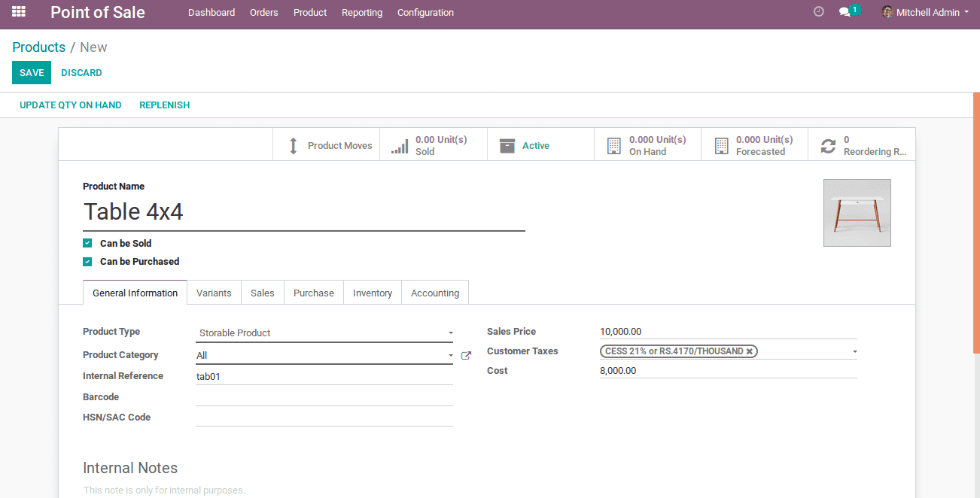This screenshot has width=980, height=498.
Task: Click the Point of Sale title
Action: (98, 12)
